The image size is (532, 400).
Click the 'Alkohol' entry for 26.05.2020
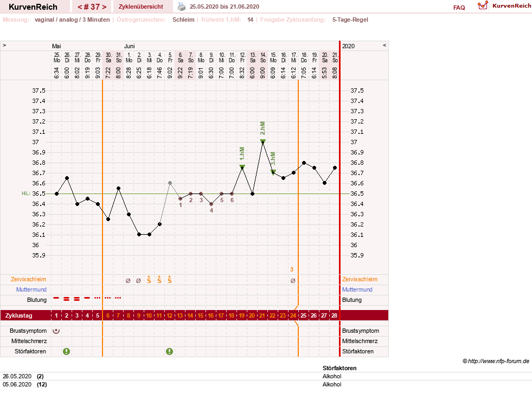[332, 376]
